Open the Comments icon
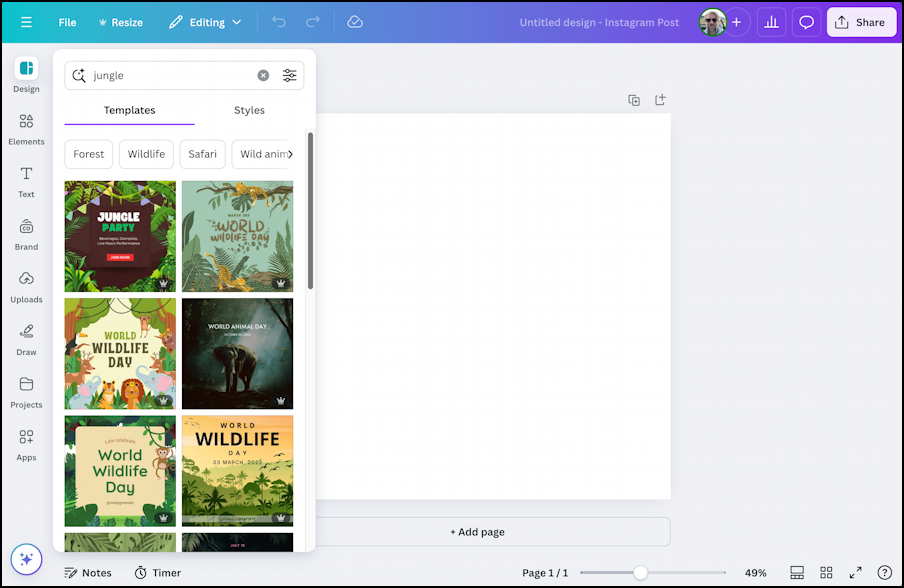The height and width of the screenshot is (588, 904). (806, 22)
